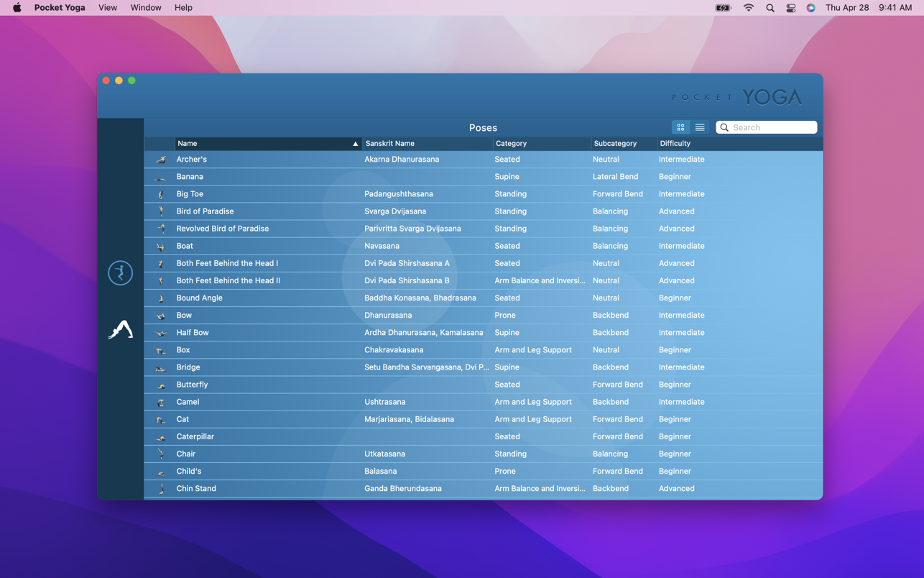This screenshot has height=578, width=924.
Task: Open the View menu
Action: click(108, 8)
